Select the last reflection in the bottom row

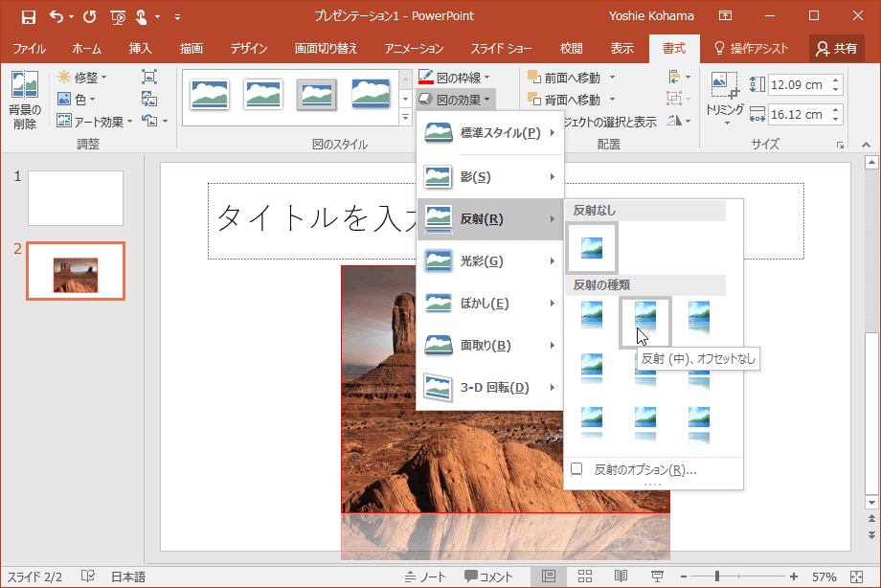[699, 428]
